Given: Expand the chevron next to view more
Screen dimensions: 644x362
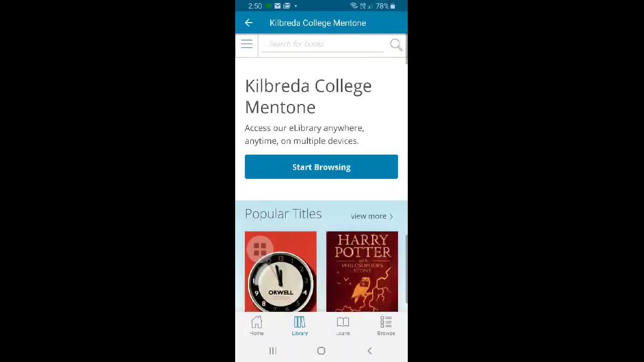Looking at the screenshot, I should pyautogui.click(x=391, y=217).
